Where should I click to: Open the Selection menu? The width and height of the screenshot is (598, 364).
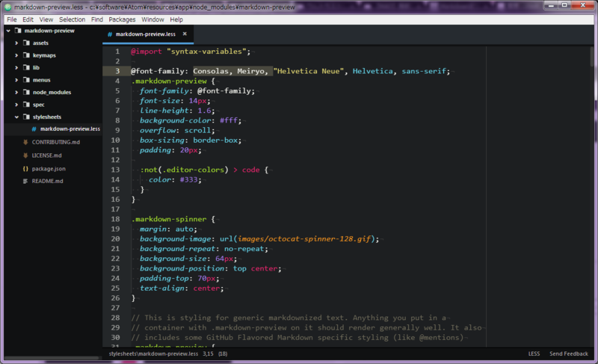[72, 19]
